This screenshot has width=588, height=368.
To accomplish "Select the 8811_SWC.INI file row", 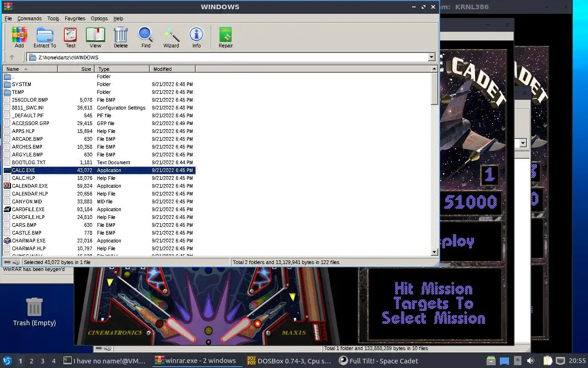I will [x=99, y=108].
